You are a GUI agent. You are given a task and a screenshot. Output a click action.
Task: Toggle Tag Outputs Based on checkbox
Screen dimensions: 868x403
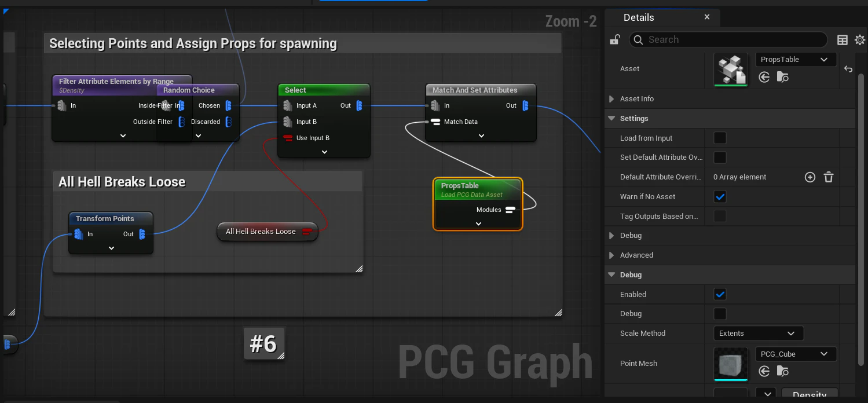[x=720, y=217]
